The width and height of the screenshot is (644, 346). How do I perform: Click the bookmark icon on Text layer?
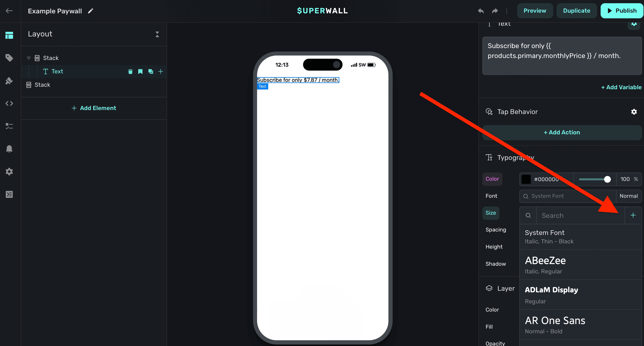[140, 71]
